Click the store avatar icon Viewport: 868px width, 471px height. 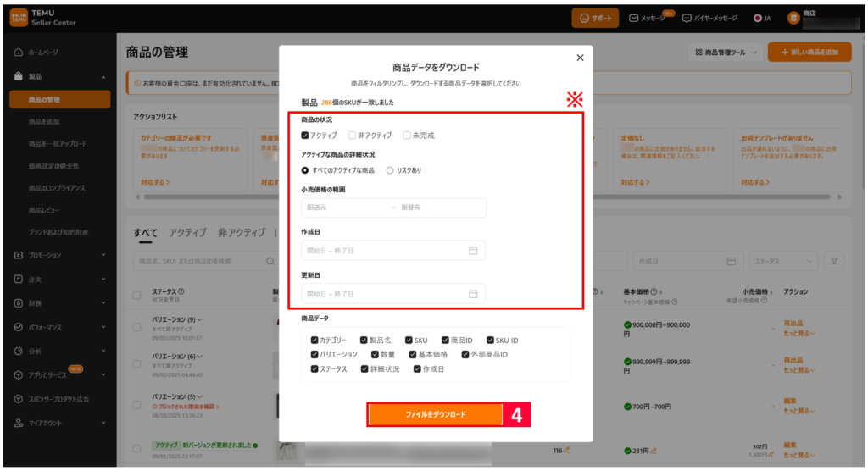point(793,19)
